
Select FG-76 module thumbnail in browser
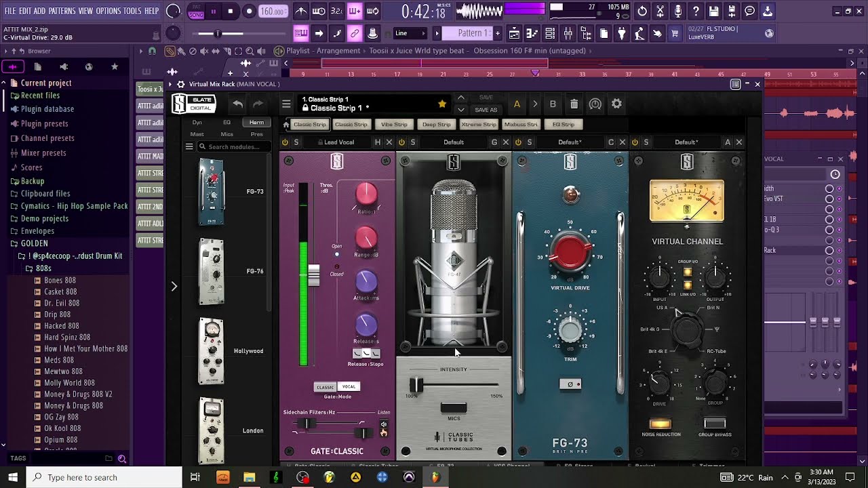(212, 272)
